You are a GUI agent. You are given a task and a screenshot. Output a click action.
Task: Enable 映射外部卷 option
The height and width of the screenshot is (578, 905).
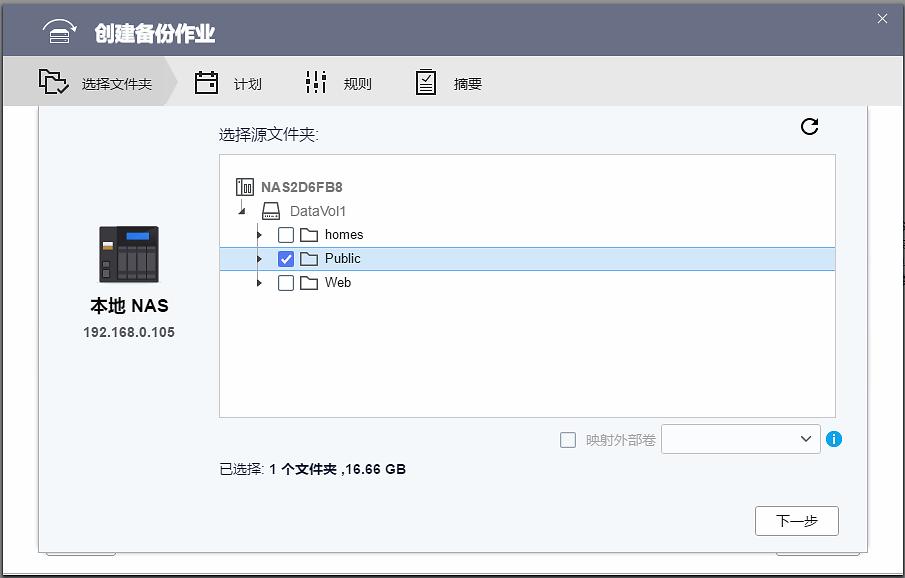567,439
